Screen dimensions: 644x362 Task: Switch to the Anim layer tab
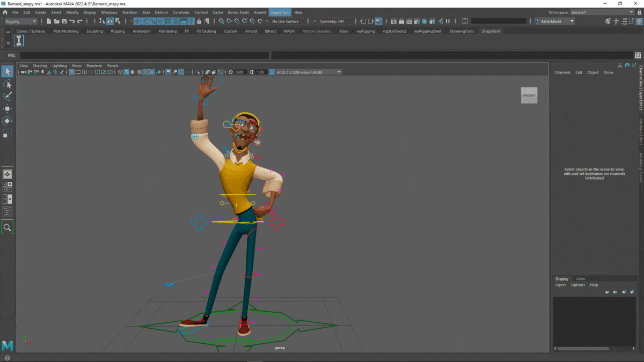580,279
